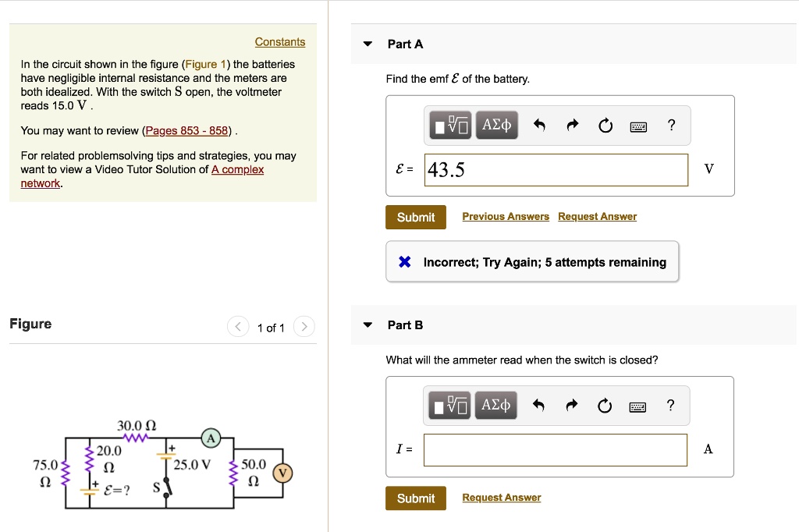Click Request Answer under Part B
The width and height of the screenshot is (799, 532).
502,497
